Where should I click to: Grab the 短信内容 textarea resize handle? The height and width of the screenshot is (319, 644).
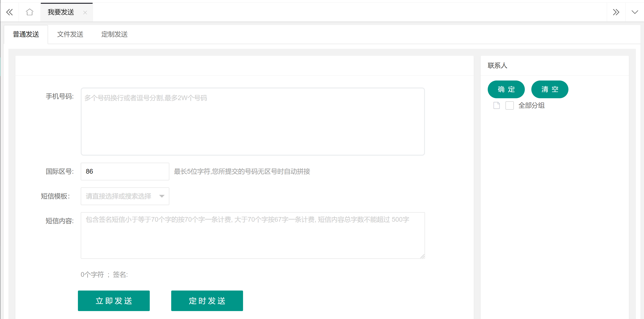(x=422, y=256)
